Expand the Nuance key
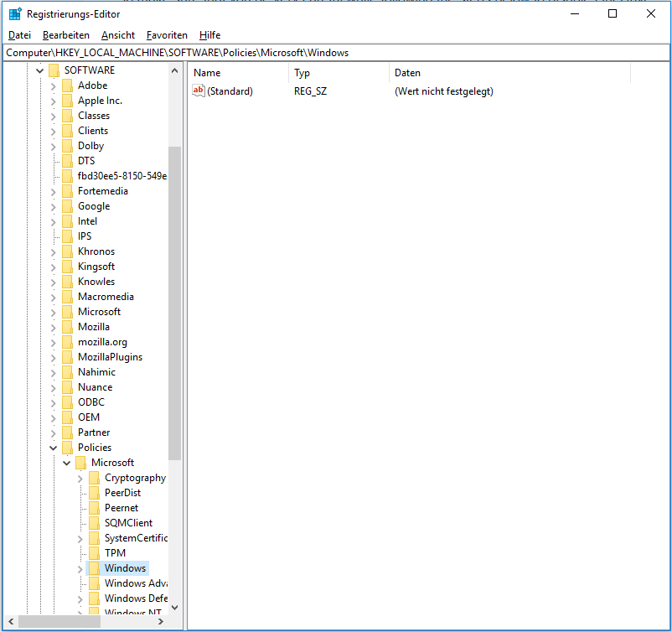The image size is (672, 632). click(53, 388)
